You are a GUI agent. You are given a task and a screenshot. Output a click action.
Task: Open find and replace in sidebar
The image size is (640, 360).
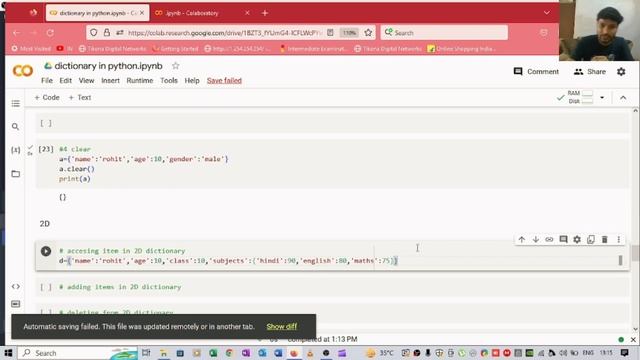[x=16, y=127]
